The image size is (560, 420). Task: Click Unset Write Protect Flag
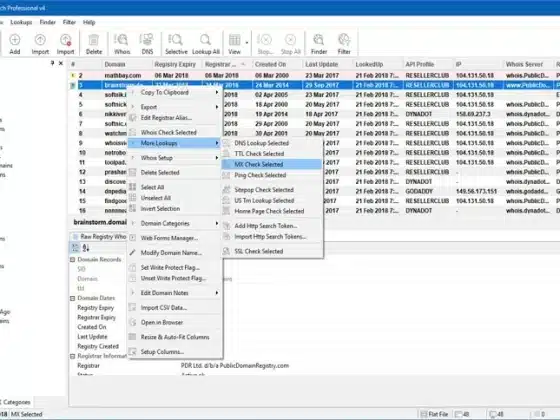pos(175,278)
